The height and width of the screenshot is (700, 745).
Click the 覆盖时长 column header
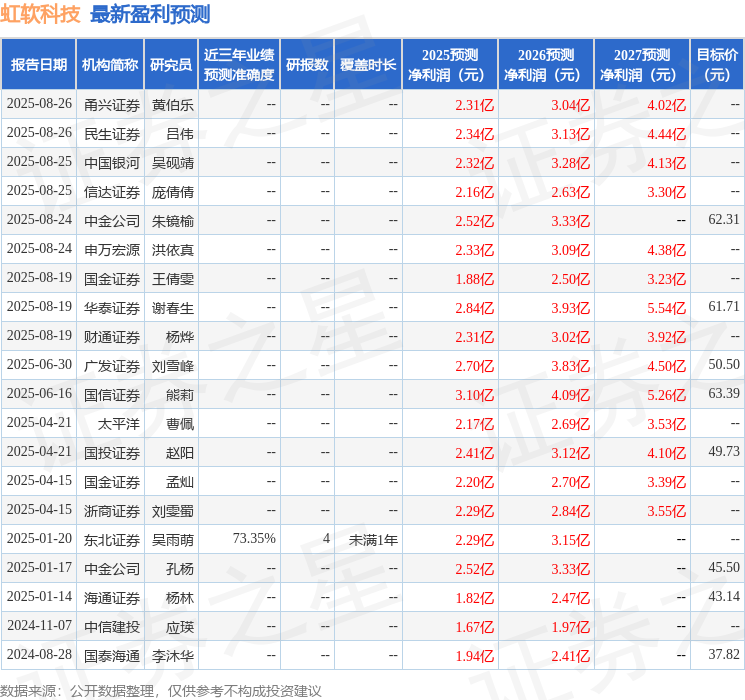click(368, 65)
